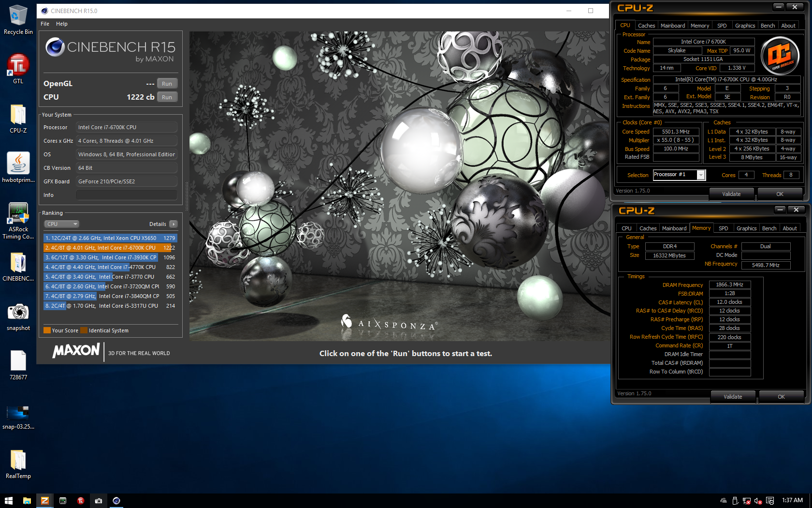Click the cloud tray icon

(x=724, y=501)
